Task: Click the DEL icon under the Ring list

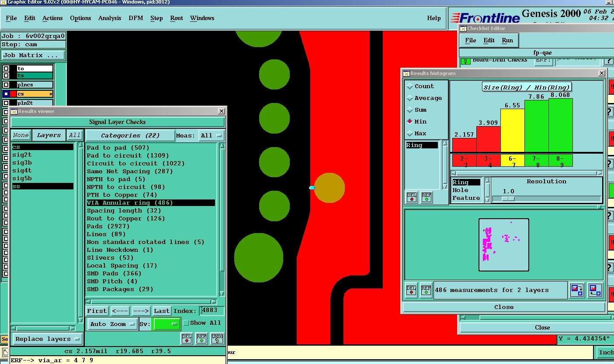Action: [x=411, y=198]
